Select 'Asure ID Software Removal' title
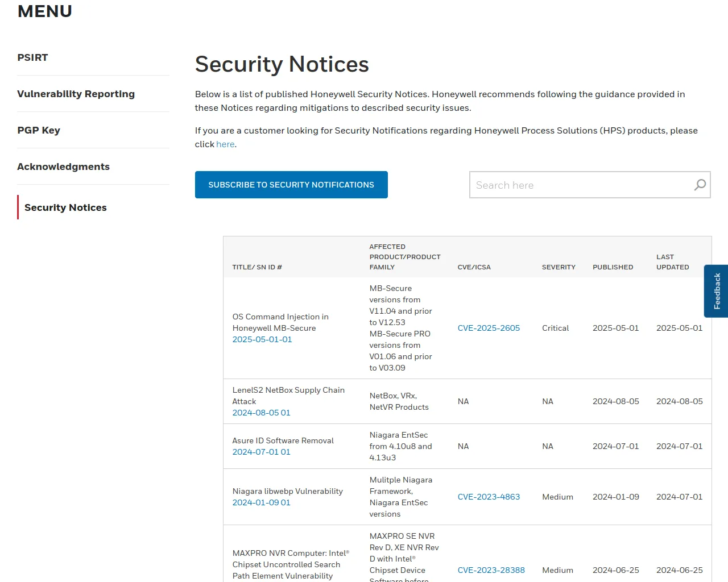Image resolution: width=728 pixels, height=582 pixels. [283, 440]
